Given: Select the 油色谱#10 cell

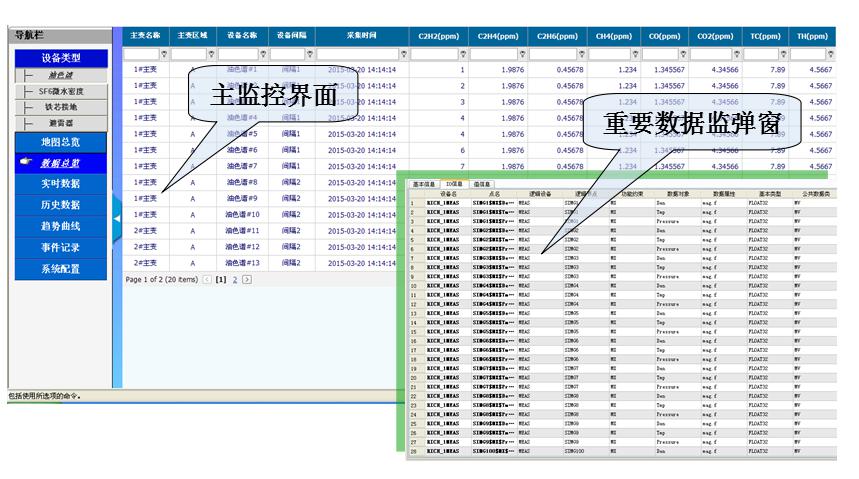Looking at the screenshot, I should (x=242, y=215).
